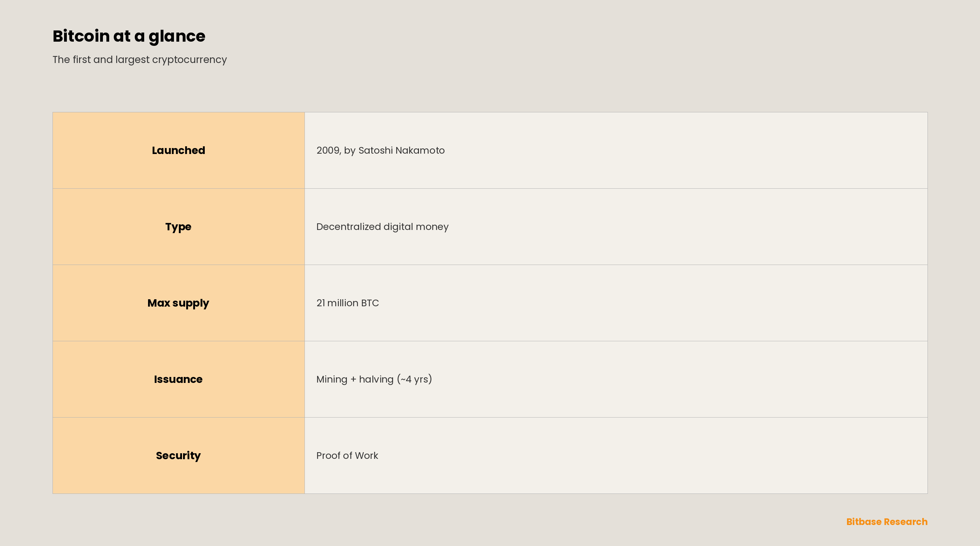Select the 'Type' row header cell
Screen dimensions: 980x546
(178, 227)
